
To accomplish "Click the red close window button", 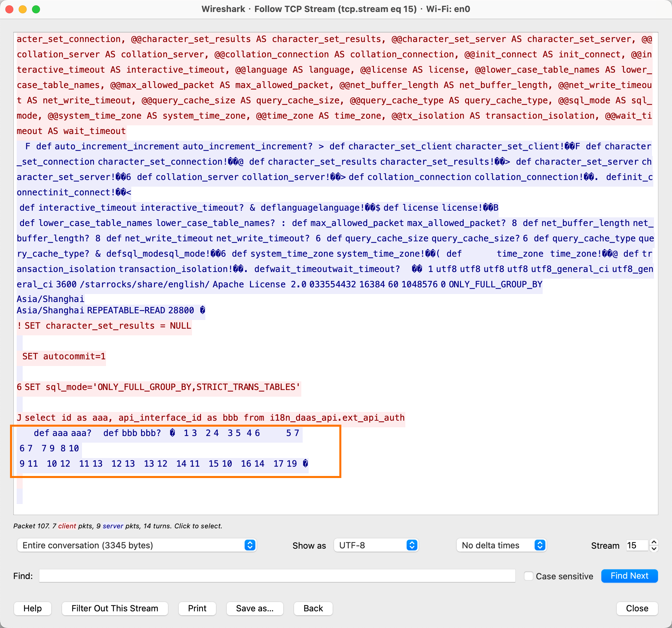I will coord(9,9).
